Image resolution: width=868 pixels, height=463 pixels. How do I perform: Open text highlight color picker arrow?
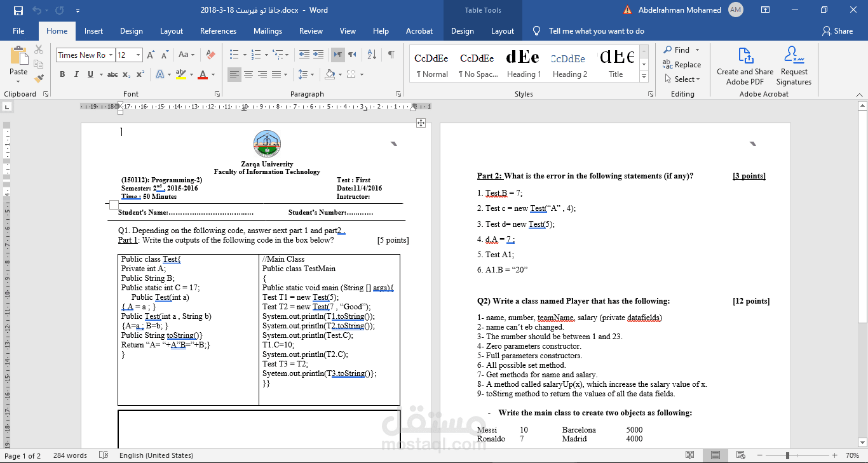191,74
